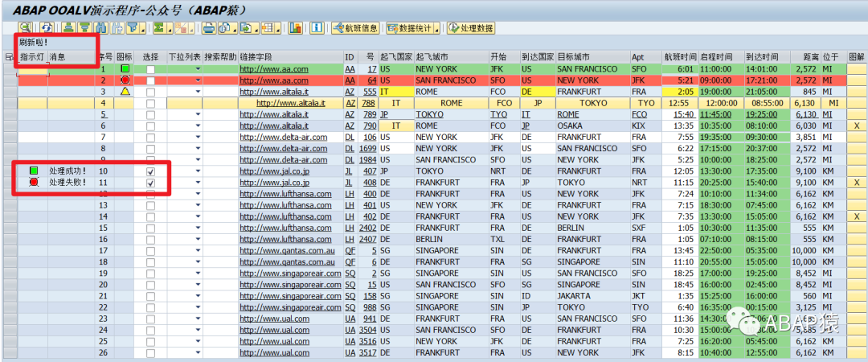Open the jal.co.jp link in row 10

pyautogui.click(x=275, y=171)
